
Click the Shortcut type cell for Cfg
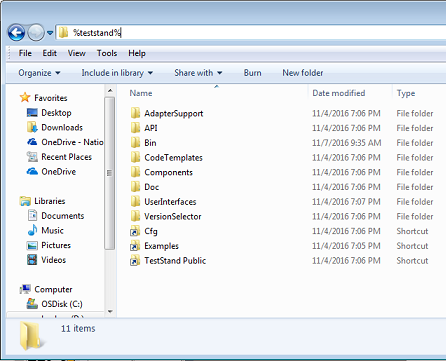coord(412,231)
